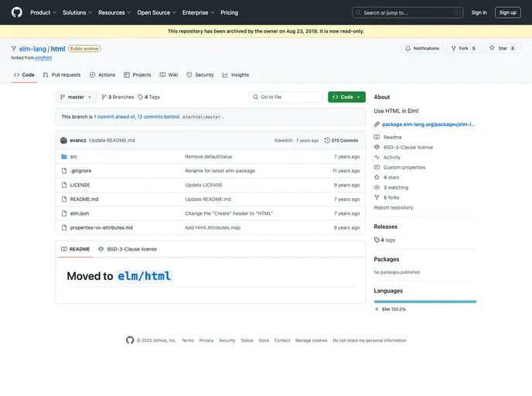Fork this repository
The width and height of the screenshot is (532, 396).
click(463, 49)
